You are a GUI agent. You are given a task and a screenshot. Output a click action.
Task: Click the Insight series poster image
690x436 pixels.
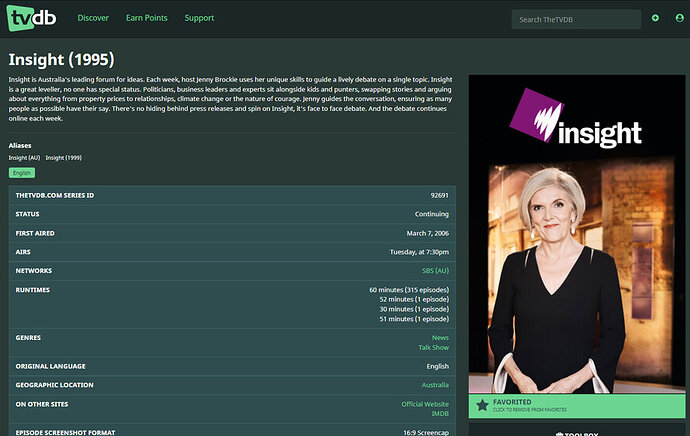click(x=577, y=234)
